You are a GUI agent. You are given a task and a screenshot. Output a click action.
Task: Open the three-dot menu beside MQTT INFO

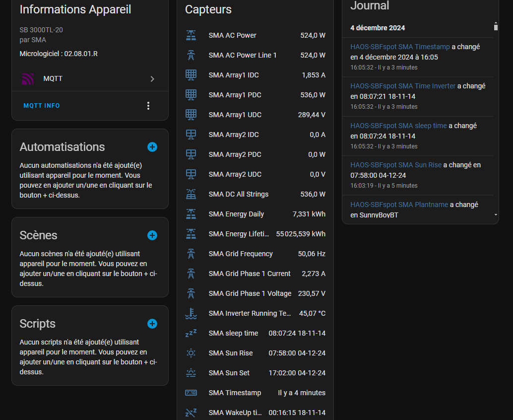coord(148,106)
